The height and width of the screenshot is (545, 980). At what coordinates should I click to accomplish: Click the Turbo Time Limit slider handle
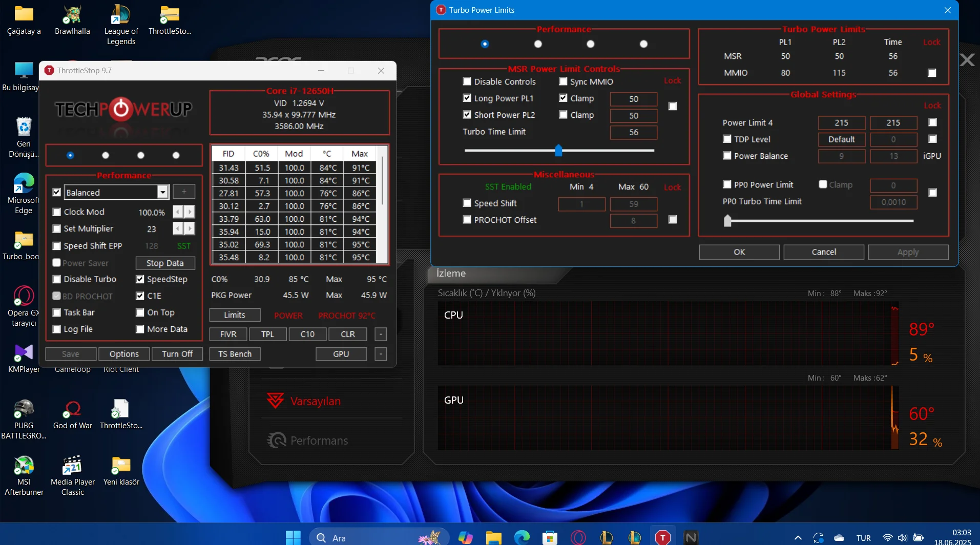pyautogui.click(x=558, y=151)
